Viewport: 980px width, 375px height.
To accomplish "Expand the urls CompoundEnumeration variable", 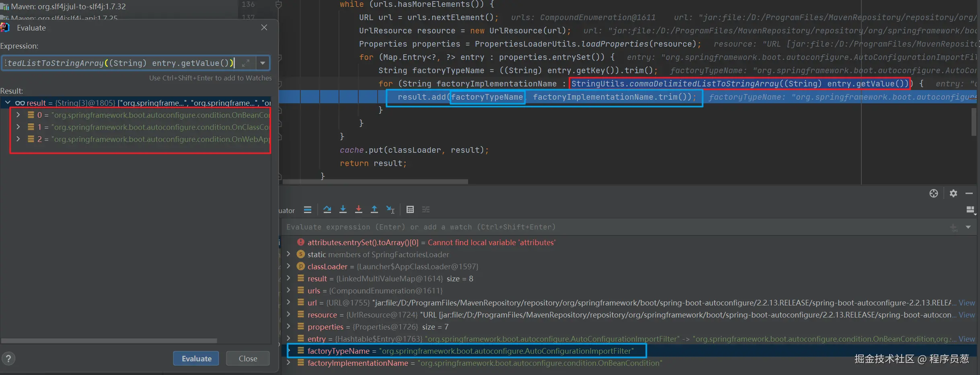I will click(288, 290).
